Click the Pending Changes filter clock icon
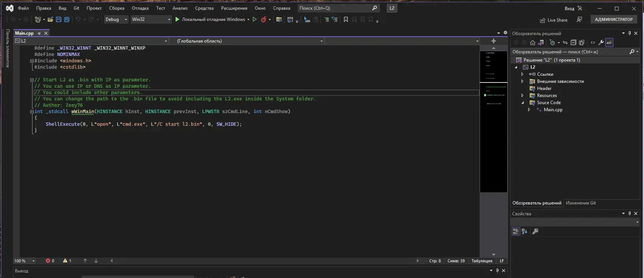The image size is (644, 278). (x=552, y=43)
